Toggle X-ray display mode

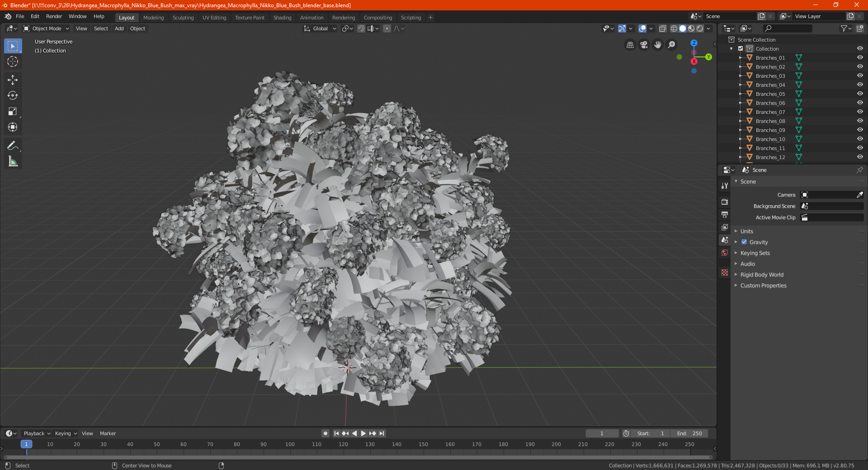coord(663,28)
